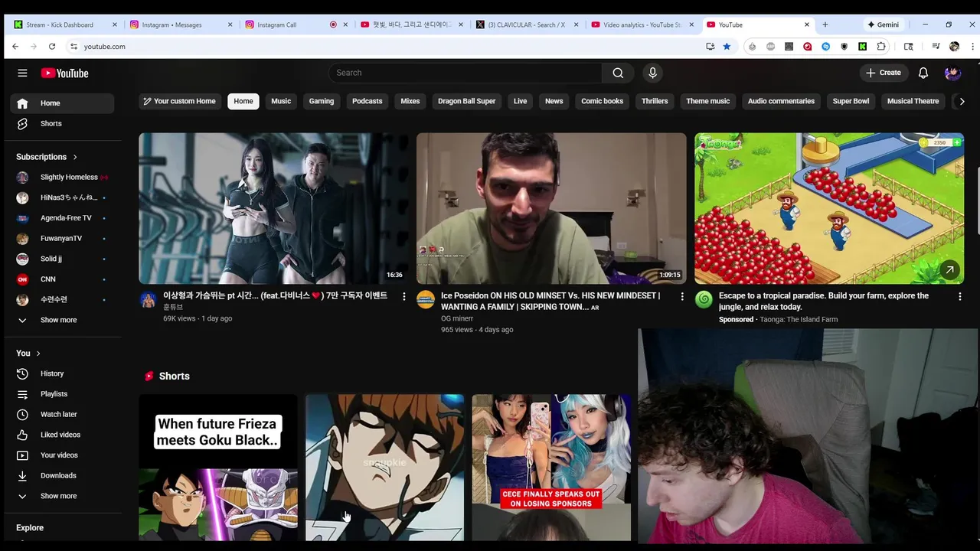
Task: Switch to the CLAVICULAR Search browser tab
Action: pos(527,24)
